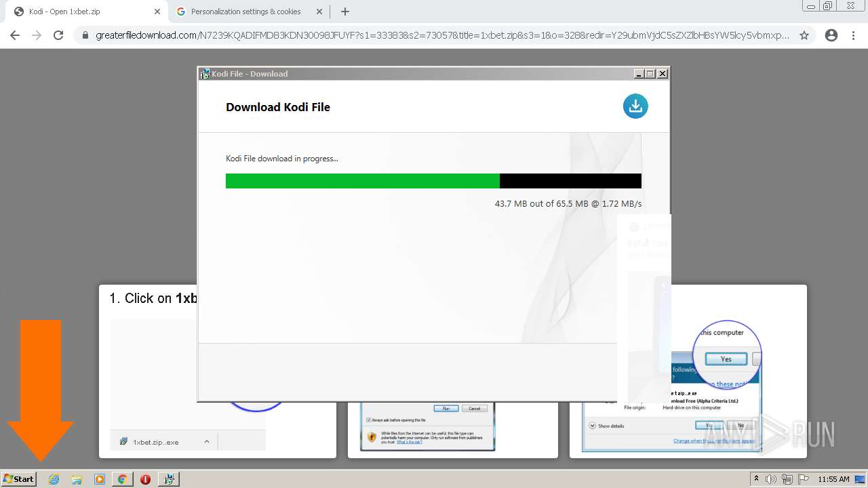The width and height of the screenshot is (868, 488).
Task: Launch Internet Explorer from taskbar
Action: click(x=54, y=479)
